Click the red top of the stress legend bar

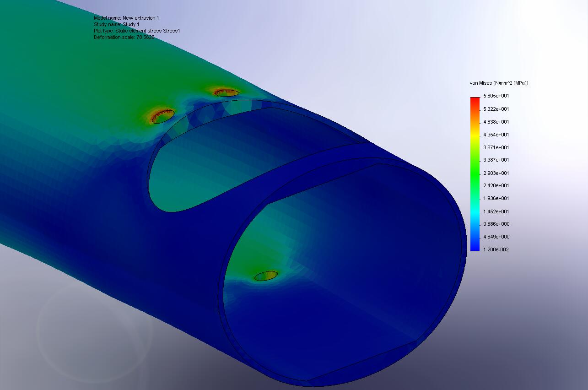(475, 101)
